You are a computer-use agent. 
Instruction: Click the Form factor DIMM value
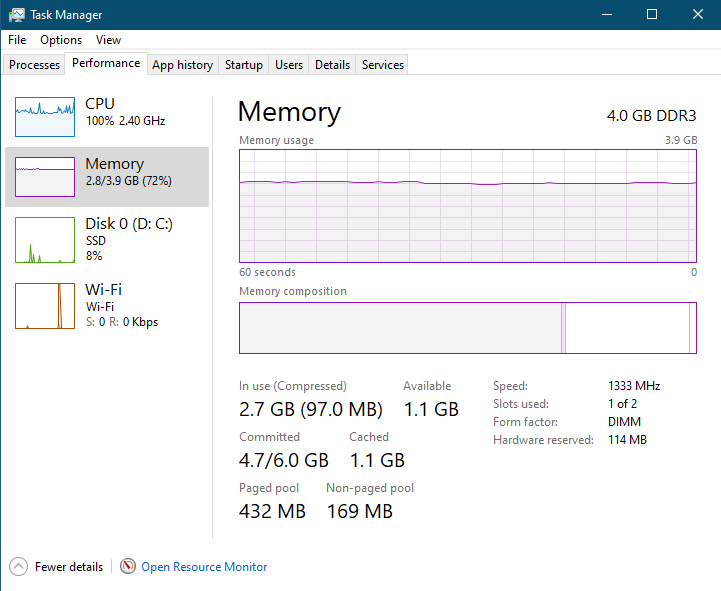coord(624,422)
